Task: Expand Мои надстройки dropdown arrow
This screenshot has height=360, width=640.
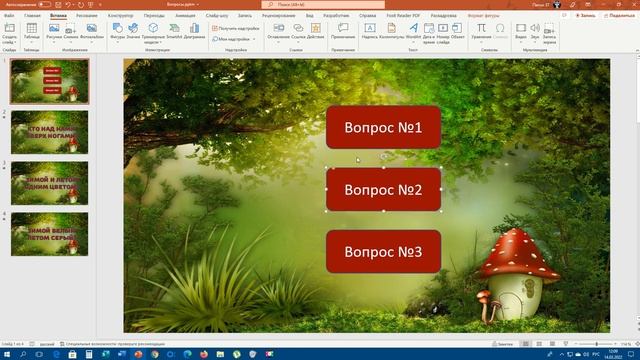Action: [254, 39]
